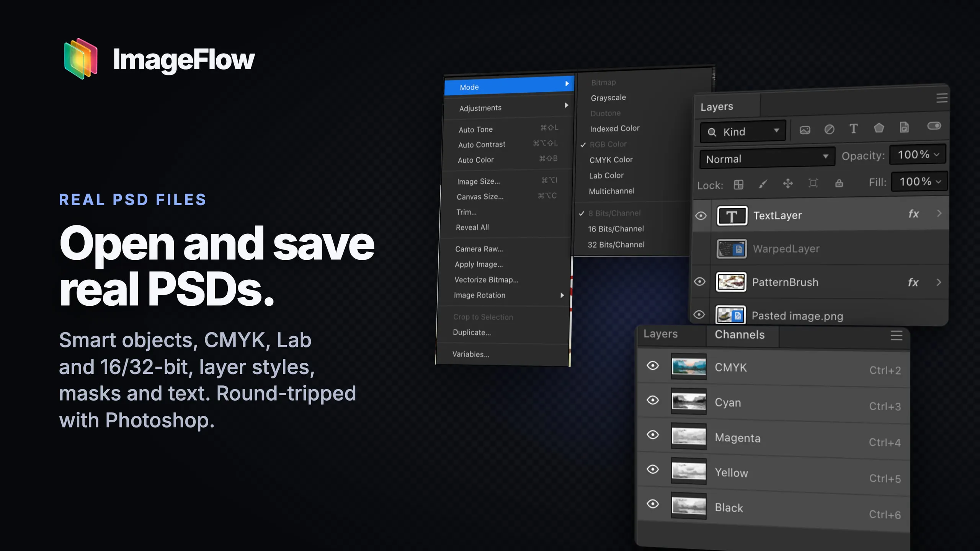The image size is (980, 551).
Task: Select CMYK channel thumbnail
Action: pos(689,367)
